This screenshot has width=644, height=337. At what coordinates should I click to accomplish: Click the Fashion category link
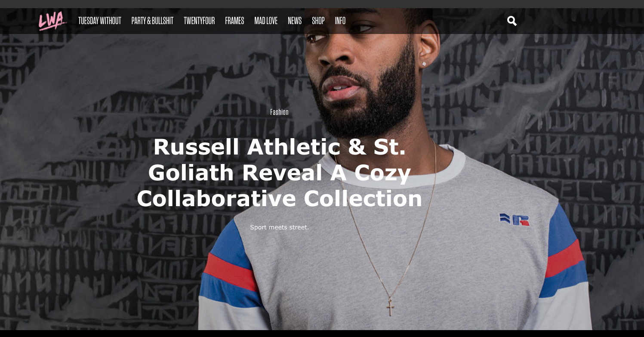tap(279, 112)
